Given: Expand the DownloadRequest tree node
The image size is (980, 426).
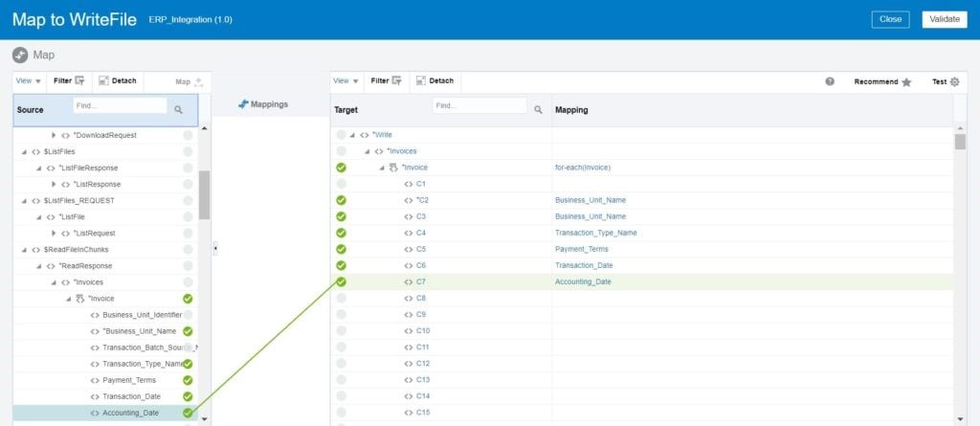Looking at the screenshot, I should tap(55, 135).
